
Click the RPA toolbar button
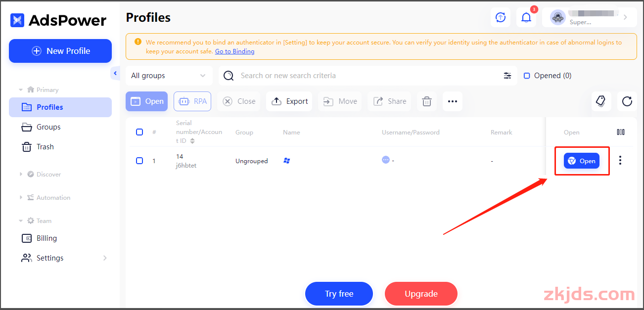tap(193, 101)
